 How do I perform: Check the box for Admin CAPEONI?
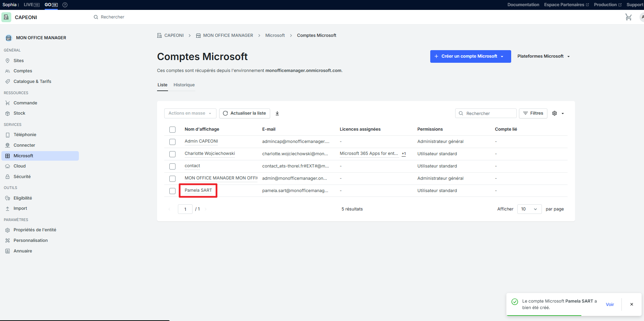(x=172, y=142)
